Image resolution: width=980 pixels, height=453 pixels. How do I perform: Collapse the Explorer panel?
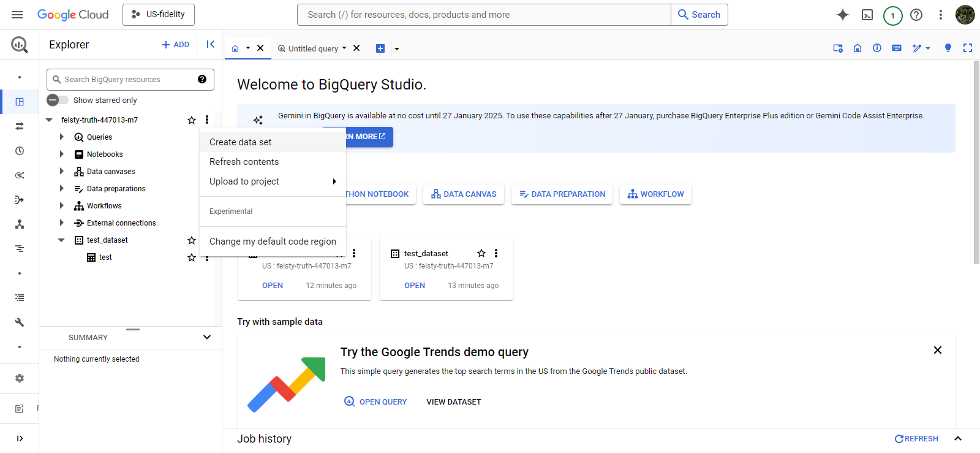[210, 44]
